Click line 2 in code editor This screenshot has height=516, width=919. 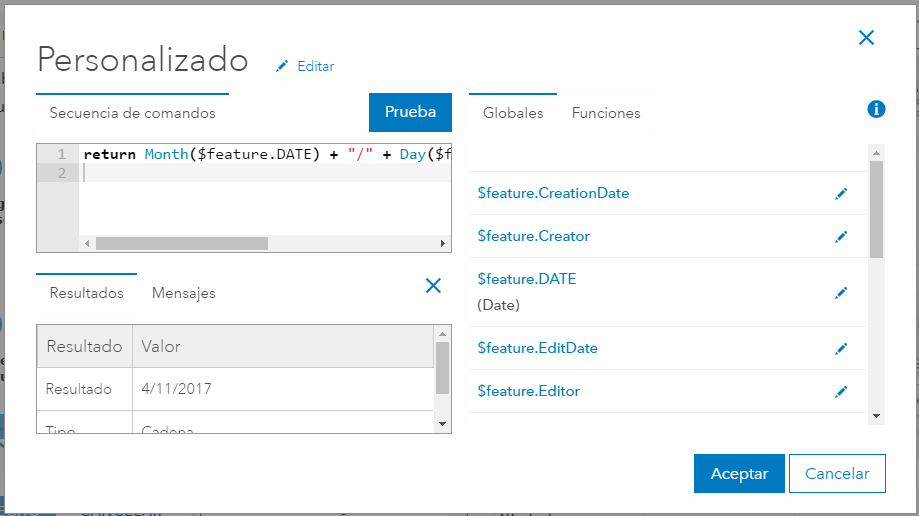(260, 174)
